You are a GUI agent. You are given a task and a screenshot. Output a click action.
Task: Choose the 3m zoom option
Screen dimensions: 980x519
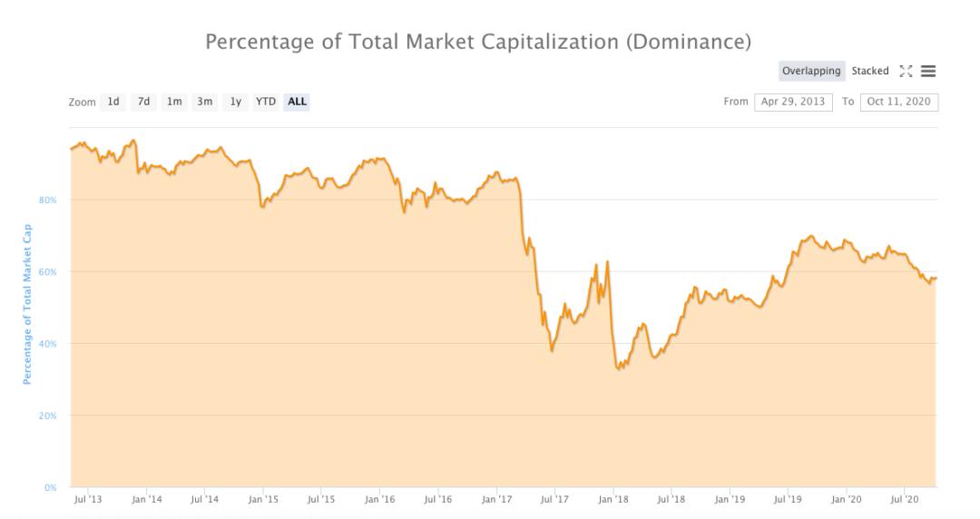tap(205, 102)
